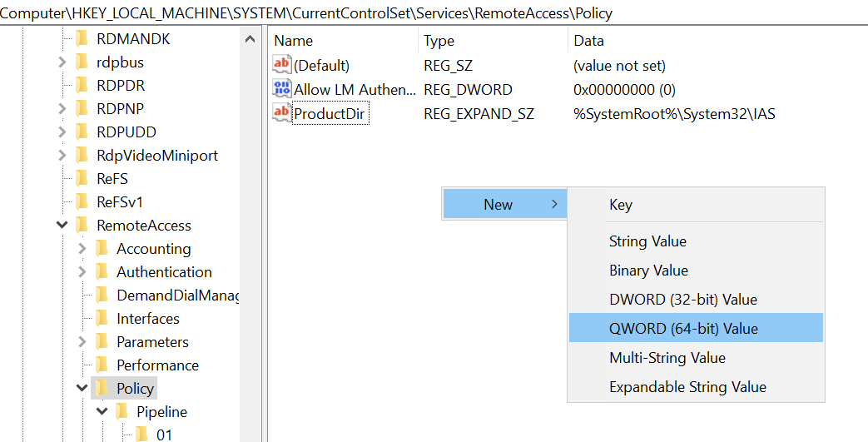This screenshot has width=868, height=442.
Task: Click the (Default) value string icon
Action: pyautogui.click(x=282, y=65)
